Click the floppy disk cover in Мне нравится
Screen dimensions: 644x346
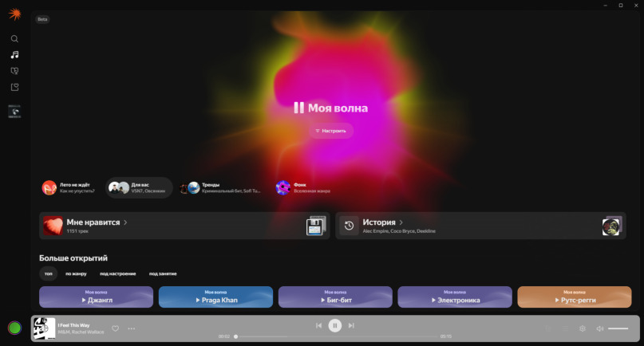click(315, 226)
